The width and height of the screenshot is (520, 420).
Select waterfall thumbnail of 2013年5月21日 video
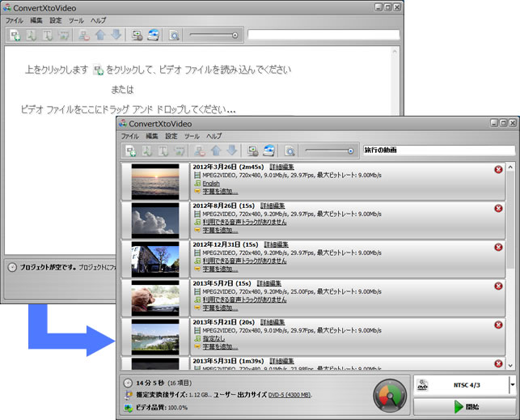[155, 337]
